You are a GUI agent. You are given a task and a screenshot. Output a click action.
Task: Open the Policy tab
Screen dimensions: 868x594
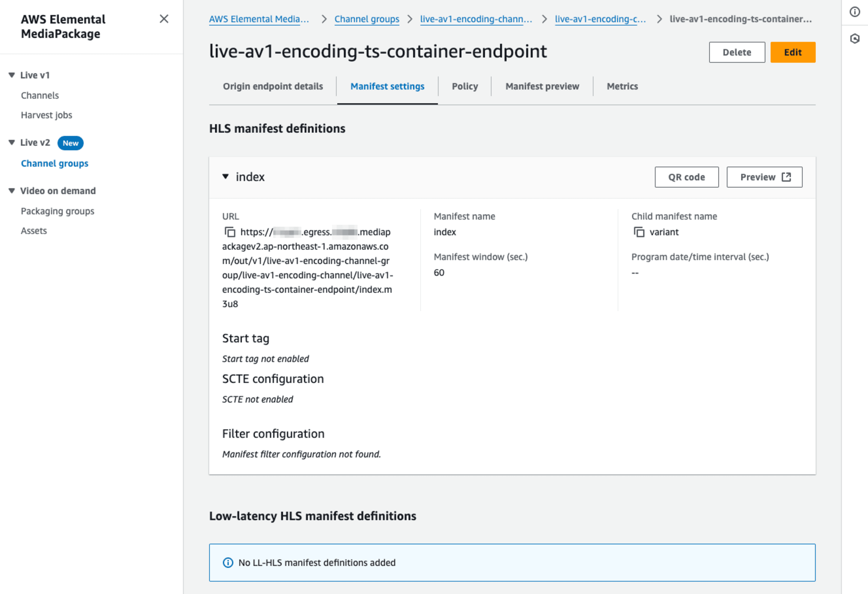465,86
